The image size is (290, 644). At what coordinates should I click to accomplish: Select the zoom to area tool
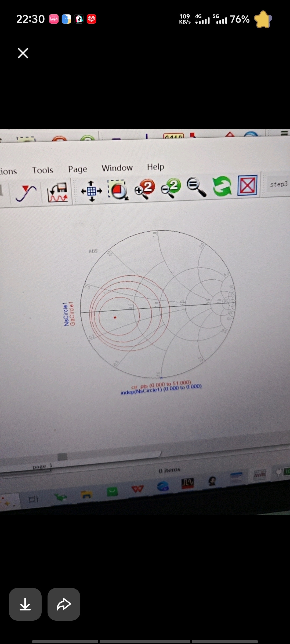point(118,190)
